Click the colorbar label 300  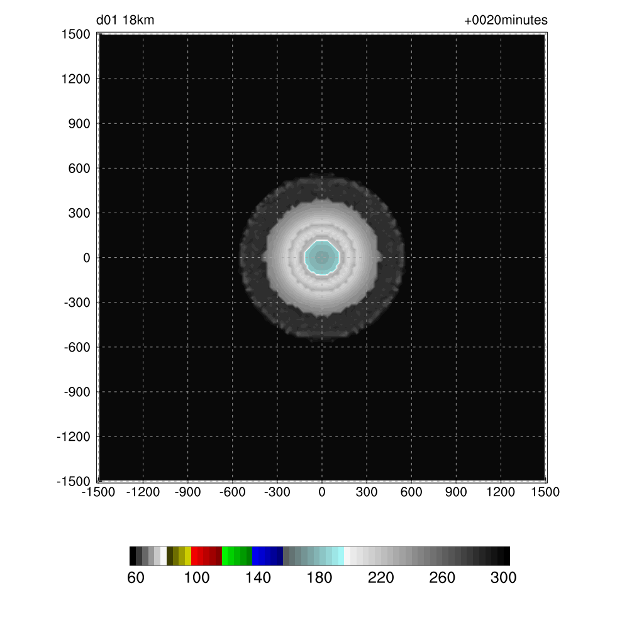503,577
